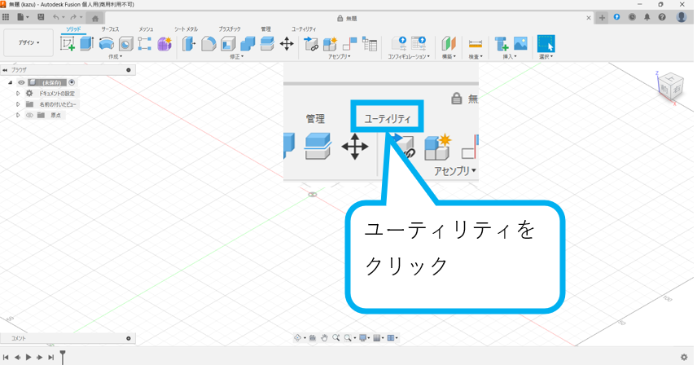Image resolution: width=698 pixels, height=365 pixels.
Task: Expand the Document Settings tree node
Action: 18,93
